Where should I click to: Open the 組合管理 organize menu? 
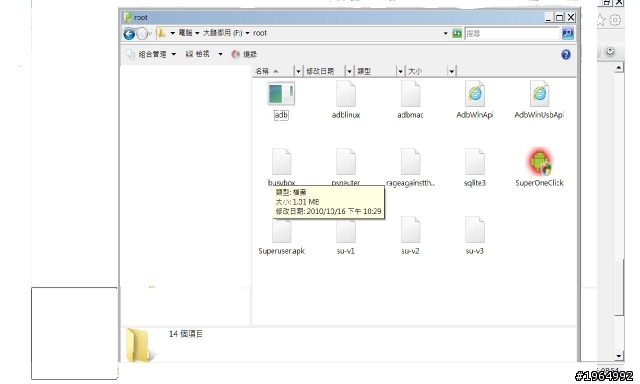click(x=151, y=54)
